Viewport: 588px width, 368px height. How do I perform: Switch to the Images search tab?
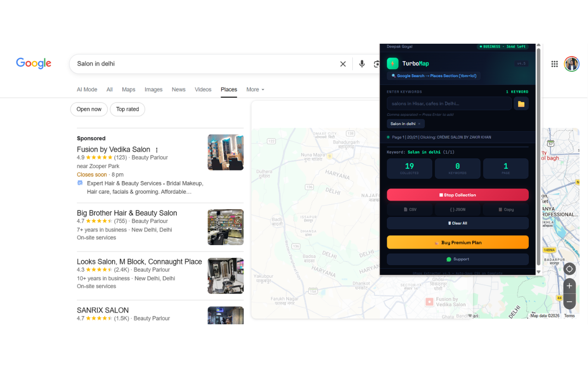click(x=153, y=89)
